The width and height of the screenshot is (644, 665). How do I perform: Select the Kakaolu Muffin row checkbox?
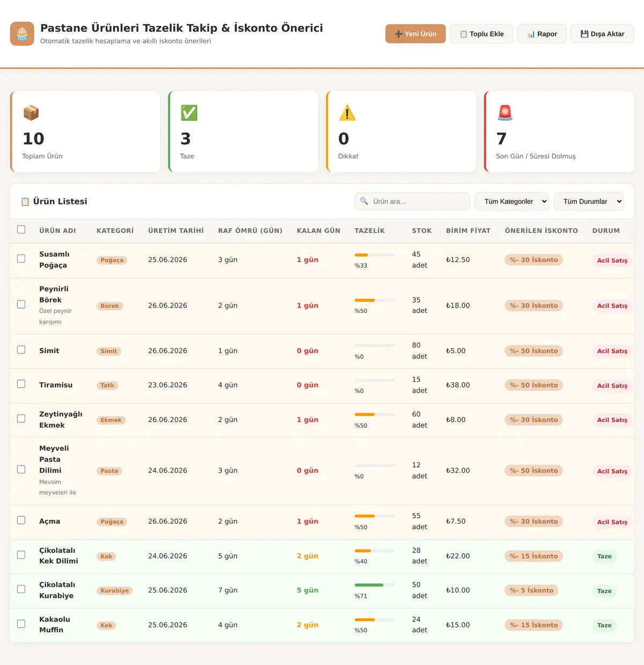21,624
